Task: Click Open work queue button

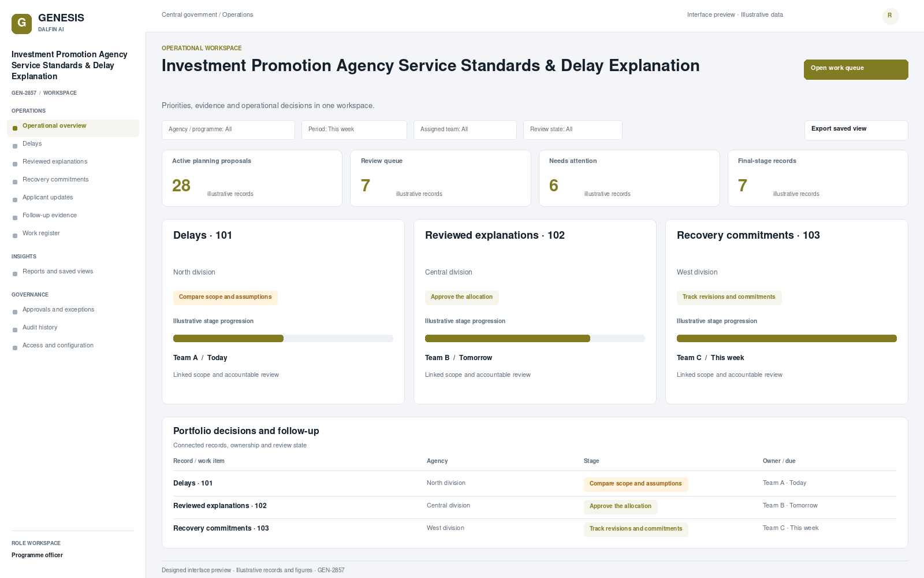Action: 856,69
